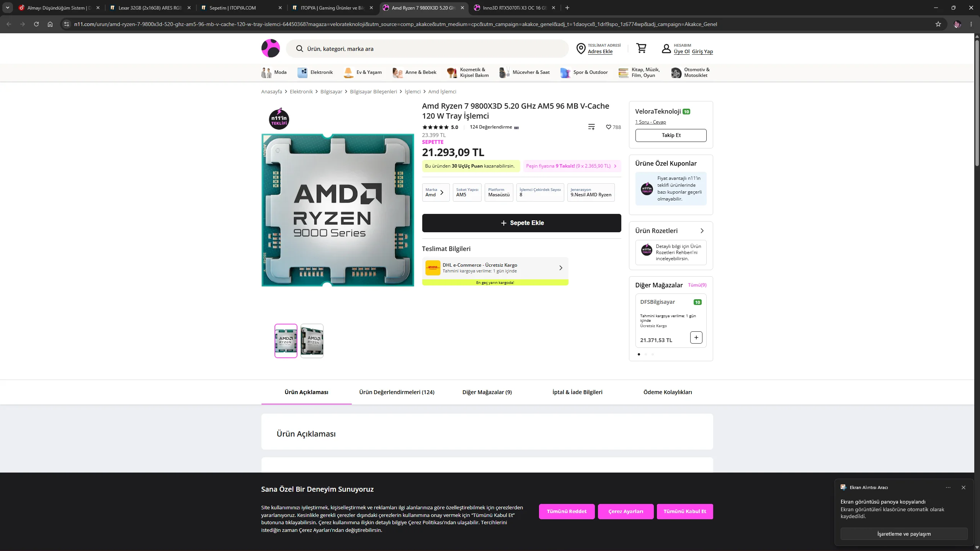Image resolution: width=980 pixels, height=551 pixels.
Task: Click the account profile icon
Action: pyautogui.click(x=666, y=49)
